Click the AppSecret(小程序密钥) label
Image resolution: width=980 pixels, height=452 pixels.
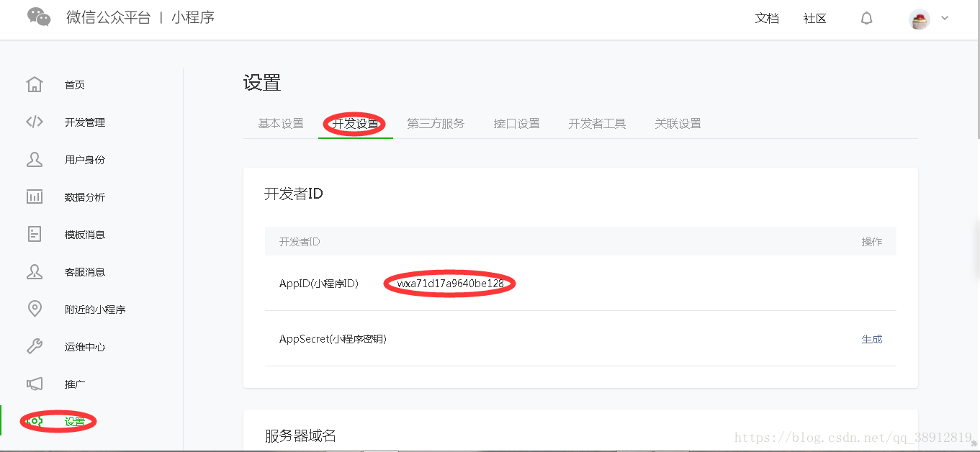(x=333, y=339)
